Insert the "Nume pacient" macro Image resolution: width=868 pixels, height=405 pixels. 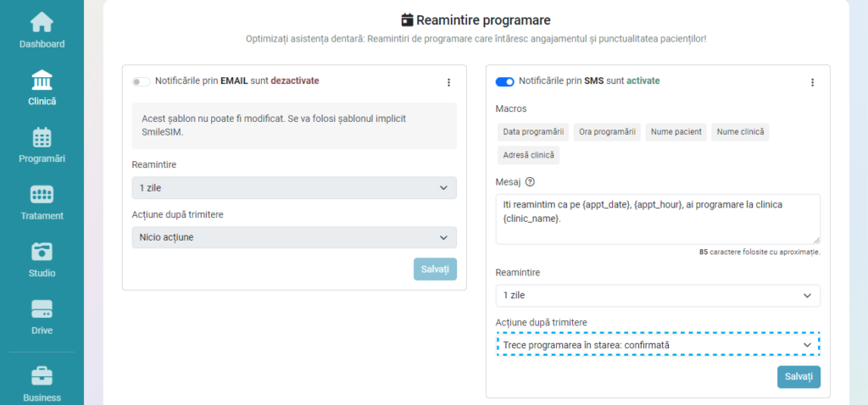[x=676, y=132]
